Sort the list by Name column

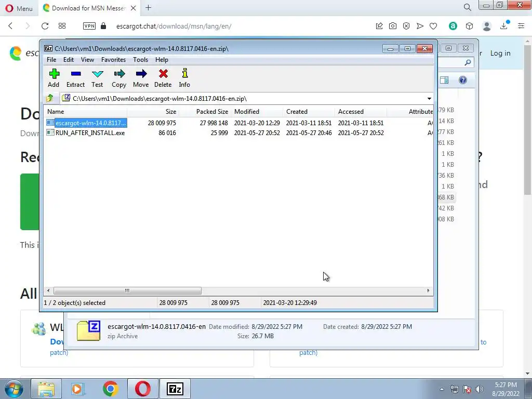pyautogui.click(x=86, y=112)
